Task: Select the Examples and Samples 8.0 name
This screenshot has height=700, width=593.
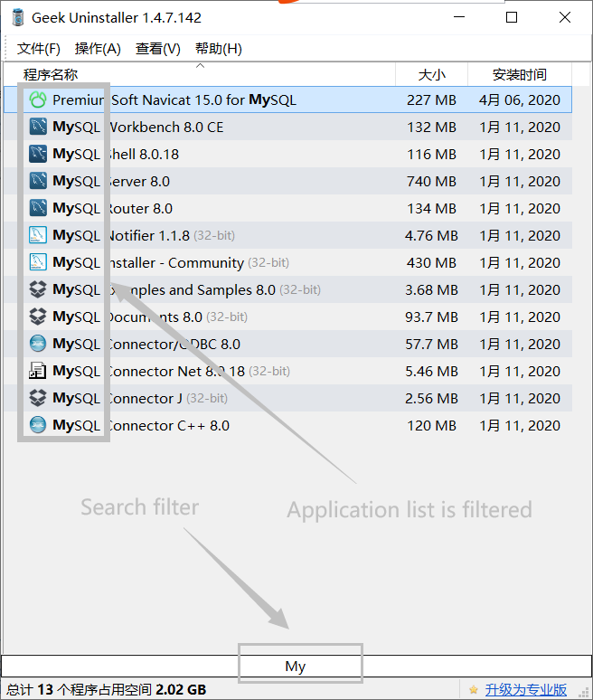Action: click(x=186, y=289)
